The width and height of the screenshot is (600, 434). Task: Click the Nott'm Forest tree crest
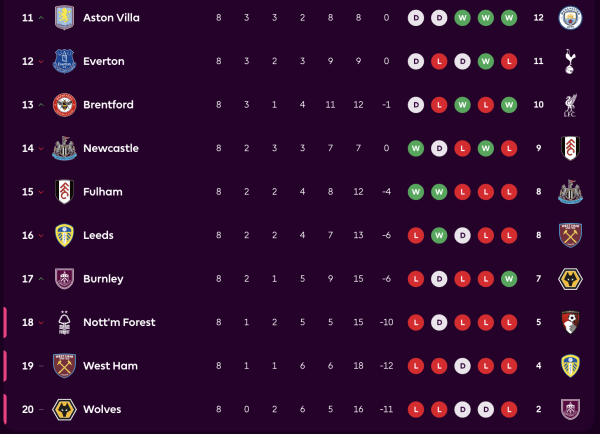tap(64, 322)
